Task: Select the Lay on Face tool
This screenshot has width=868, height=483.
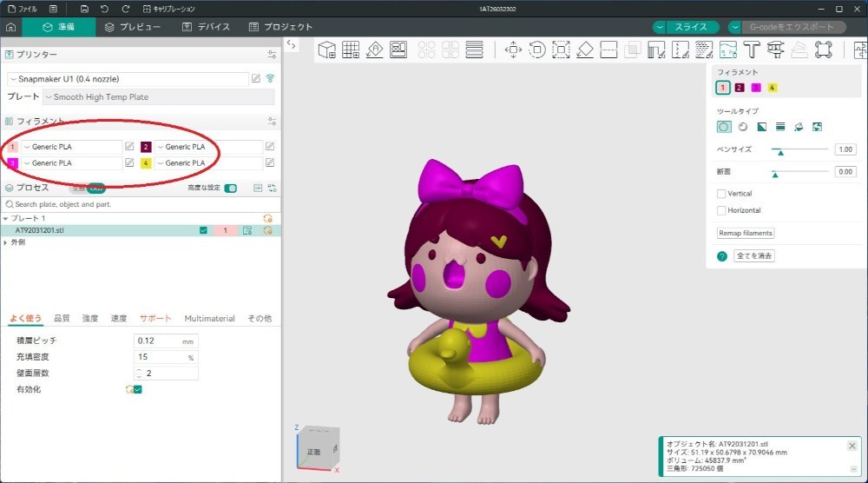Action: point(584,50)
